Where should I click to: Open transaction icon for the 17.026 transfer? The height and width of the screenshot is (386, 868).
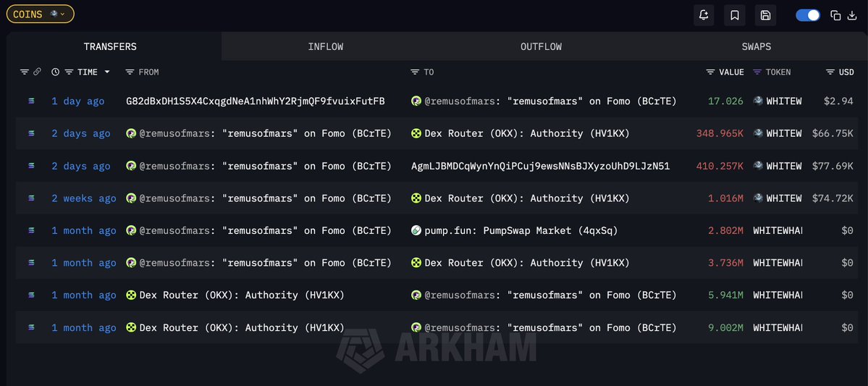(31, 101)
